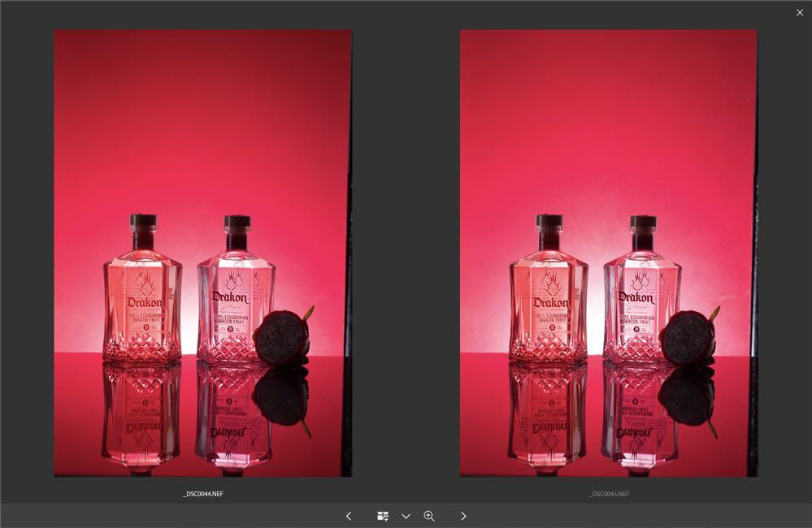The image size is (812, 528).
Task: Click the _DSC0045.NEF filename label
Action: [609, 494]
